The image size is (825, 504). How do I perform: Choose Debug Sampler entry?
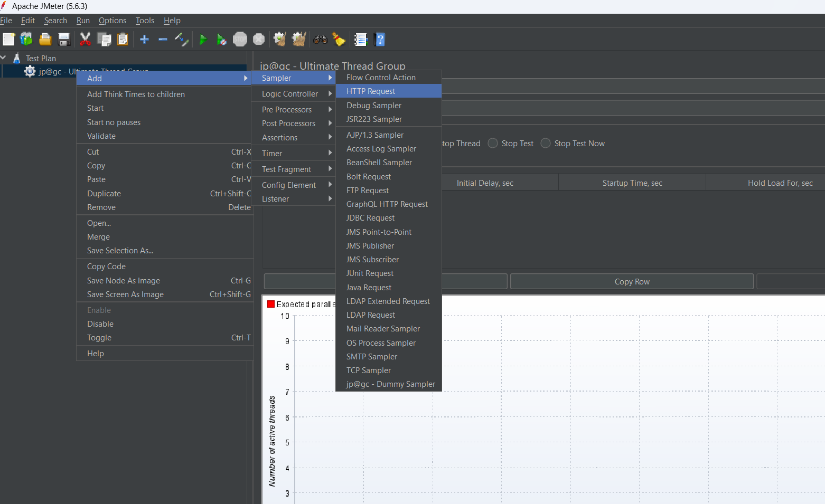[389, 105]
